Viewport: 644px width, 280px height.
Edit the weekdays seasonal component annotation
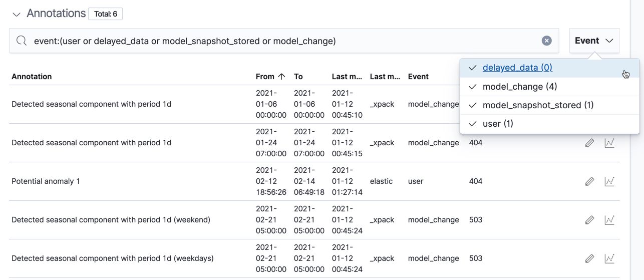589,258
